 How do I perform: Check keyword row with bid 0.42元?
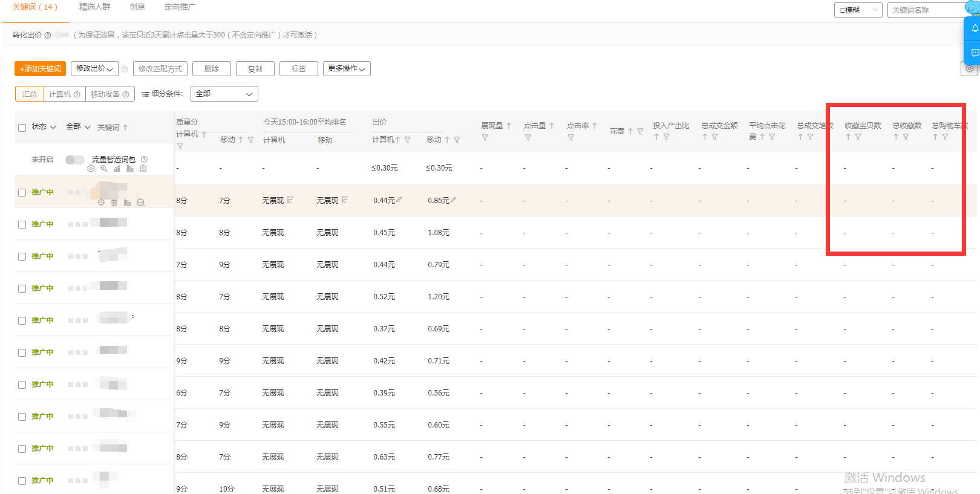22,353
